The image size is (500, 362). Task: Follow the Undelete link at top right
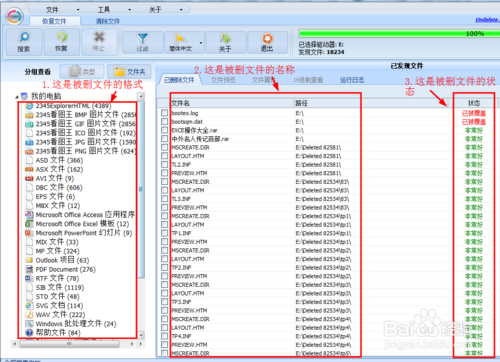(487, 20)
